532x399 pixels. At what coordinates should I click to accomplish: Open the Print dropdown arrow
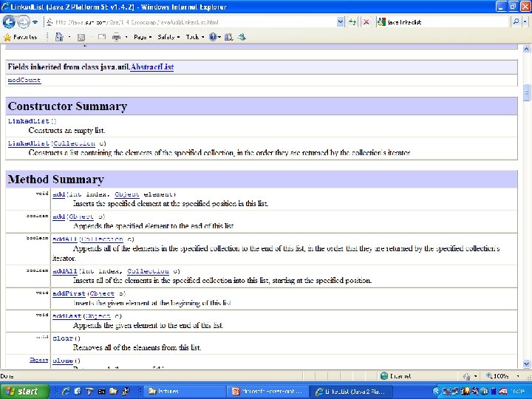tap(126, 37)
